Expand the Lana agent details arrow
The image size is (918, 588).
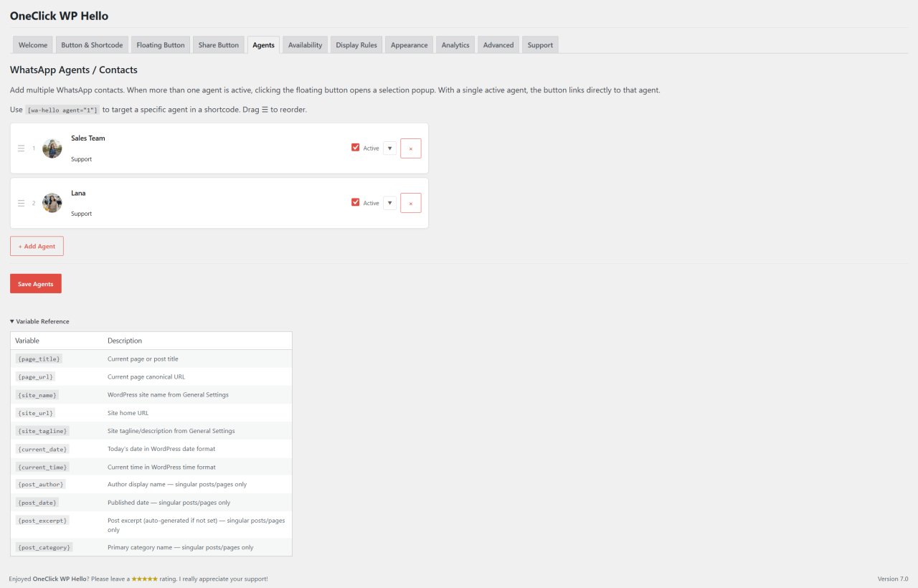click(x=389, y=203)
